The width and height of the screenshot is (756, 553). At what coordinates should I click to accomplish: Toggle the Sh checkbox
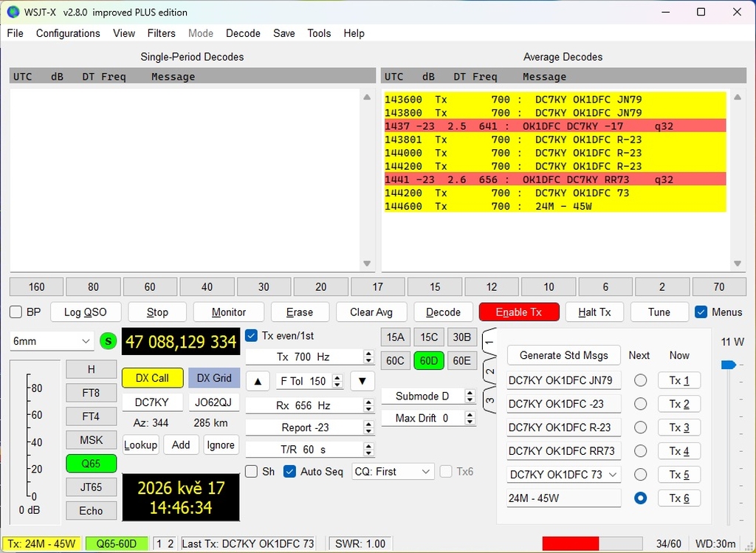click(x=251, y=472)
